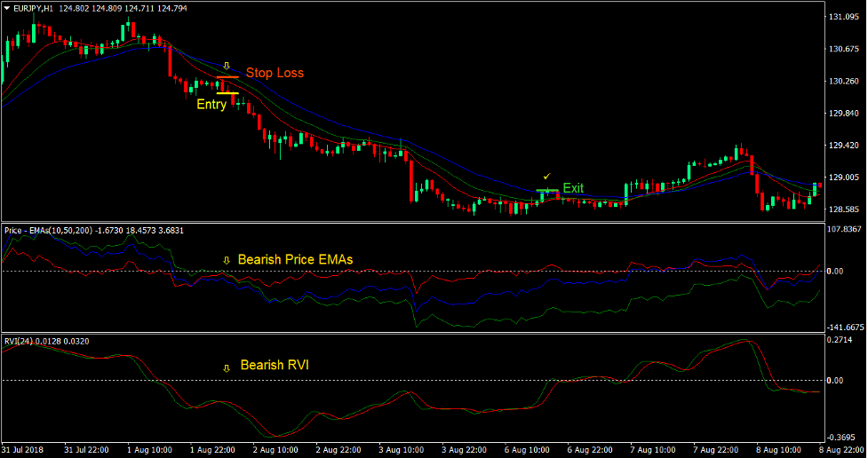Click price level 129.420 on axis
This screenshot has height=458, width=868.
coord(844,146)
